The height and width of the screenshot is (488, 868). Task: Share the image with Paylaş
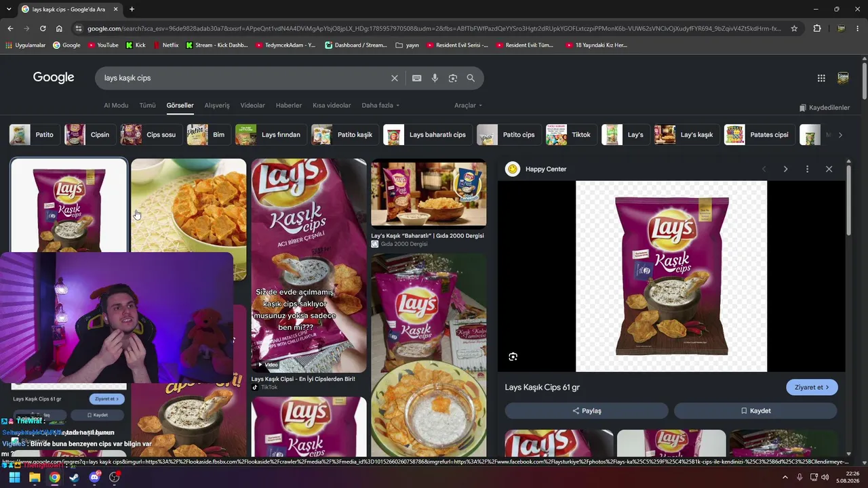[x=587, y=411]
